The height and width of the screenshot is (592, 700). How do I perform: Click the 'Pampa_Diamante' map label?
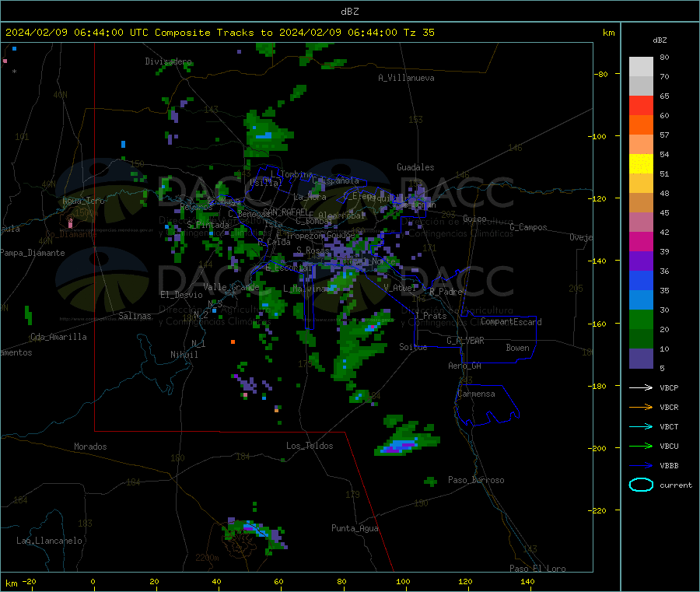[33, 253]
